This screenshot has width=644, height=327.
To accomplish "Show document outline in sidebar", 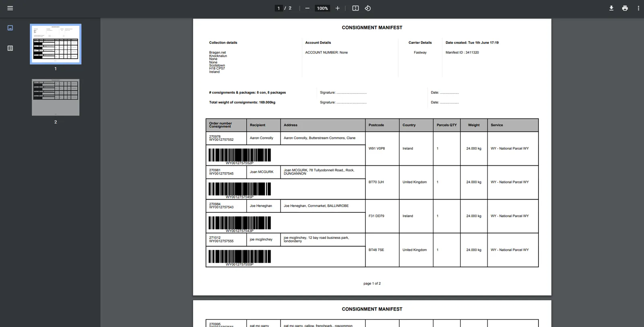I will pyautogui.click(x=10, y=48).
